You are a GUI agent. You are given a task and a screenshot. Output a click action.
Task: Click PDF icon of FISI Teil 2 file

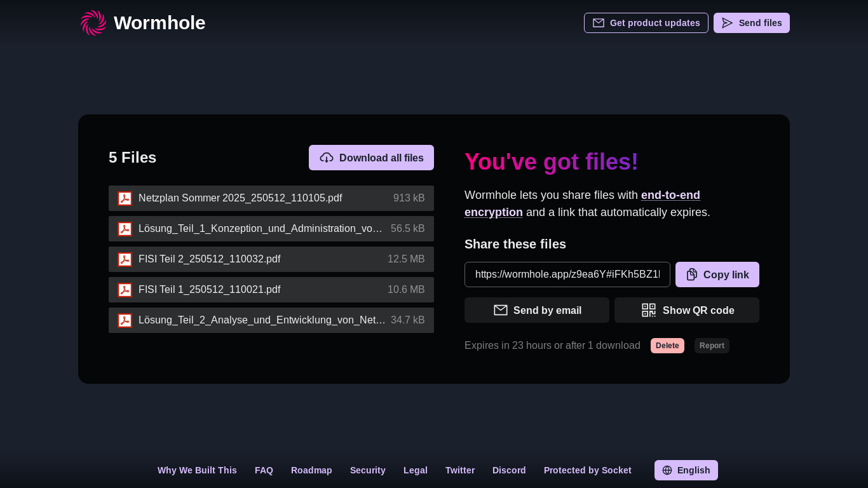pos(125,259)
